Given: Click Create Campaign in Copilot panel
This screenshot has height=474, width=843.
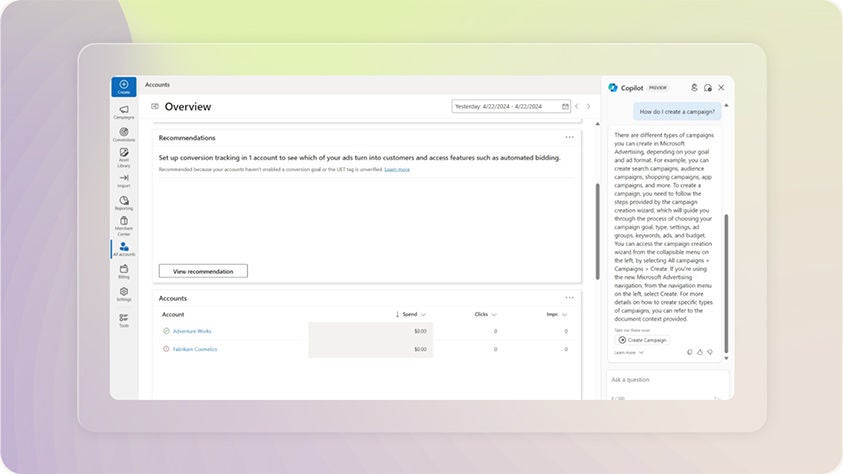Looking at the screenshot, I should click(642, 340).
